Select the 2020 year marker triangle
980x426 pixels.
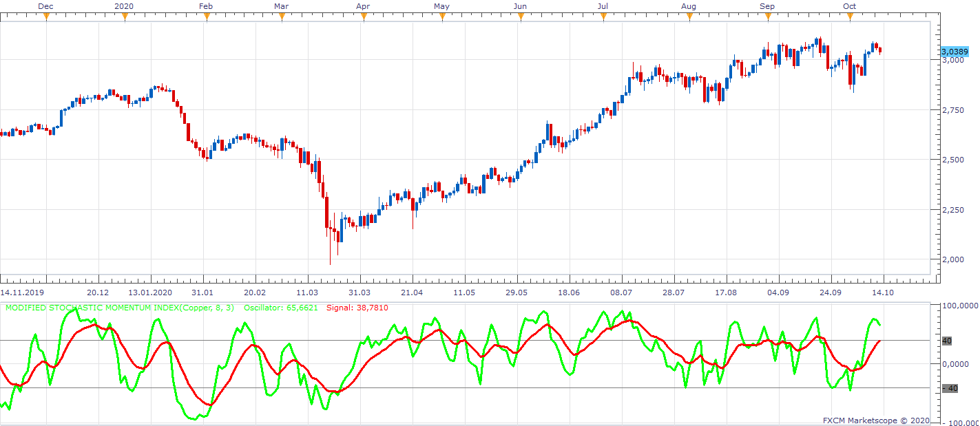tap(125, 17)
